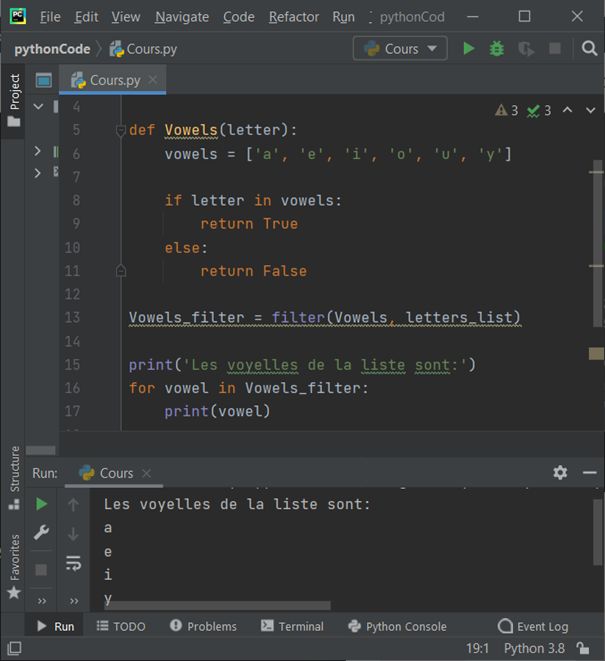Click the down arrow in Run panel

(73, 534)
